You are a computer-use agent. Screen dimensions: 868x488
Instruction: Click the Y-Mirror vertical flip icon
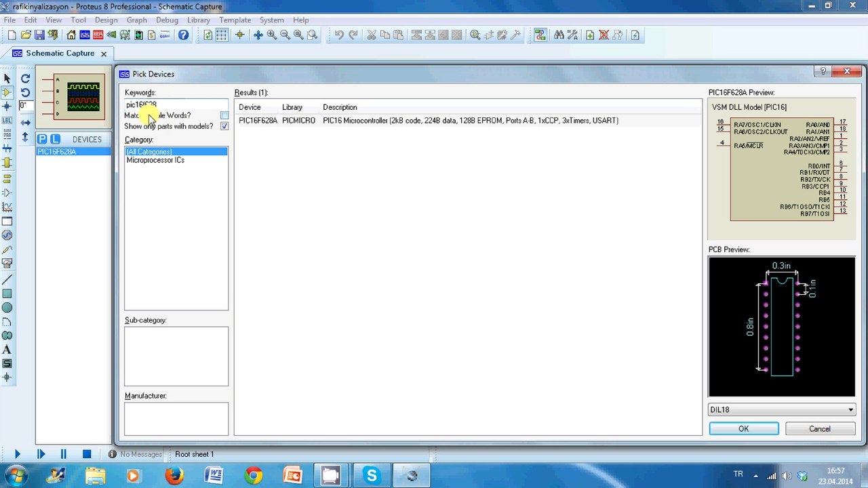click(x=26, y=138)
